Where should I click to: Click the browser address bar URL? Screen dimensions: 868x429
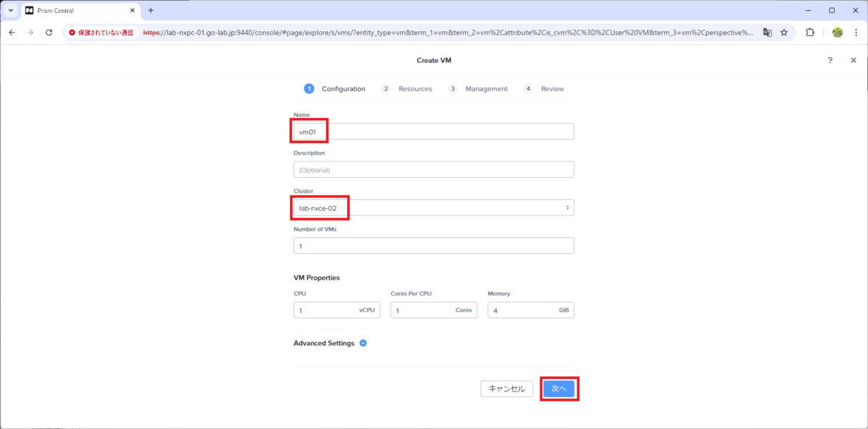pos(448,33)
